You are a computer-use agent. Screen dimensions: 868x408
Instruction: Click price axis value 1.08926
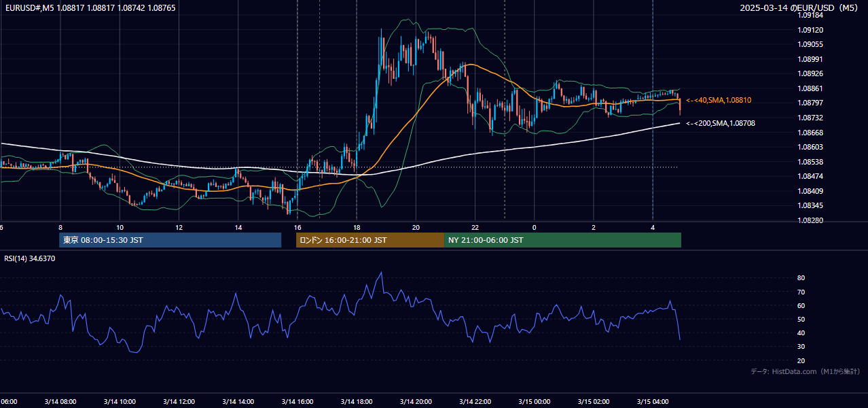click(x=810, y=73)
